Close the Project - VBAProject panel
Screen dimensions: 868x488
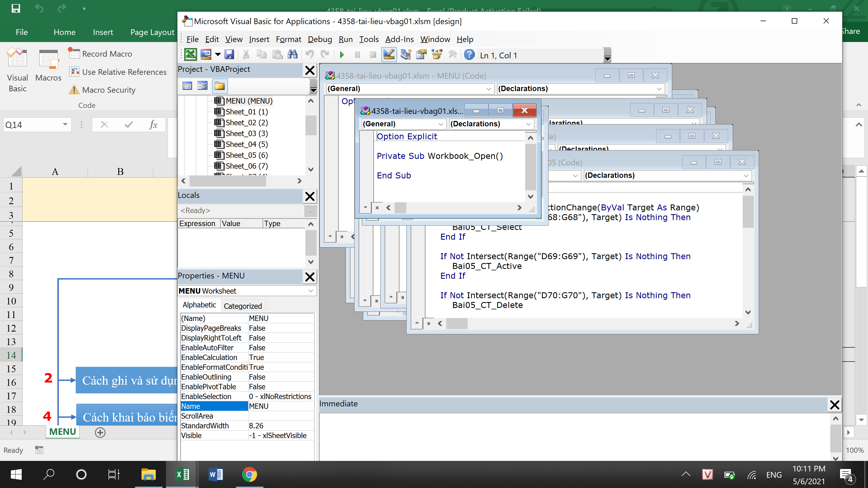click(310, 70)
